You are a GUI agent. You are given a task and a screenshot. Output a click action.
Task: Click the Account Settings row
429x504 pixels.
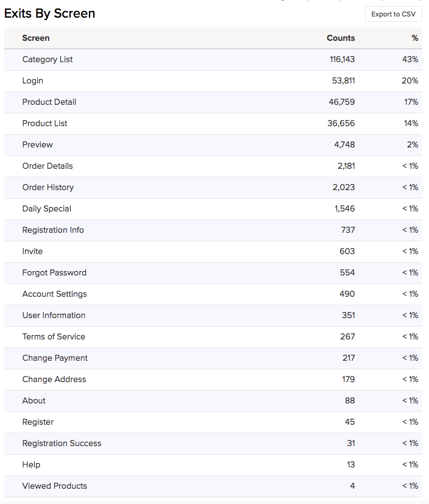pos(55,294)
